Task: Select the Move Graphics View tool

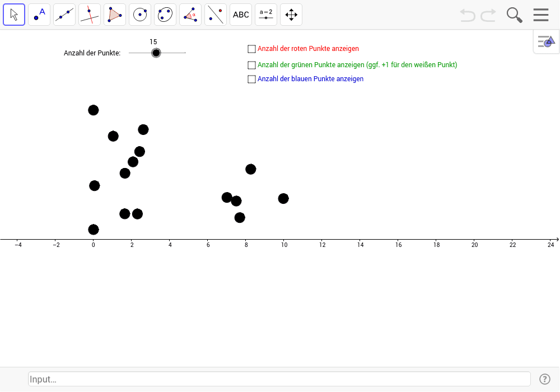Action: [291, 15]
